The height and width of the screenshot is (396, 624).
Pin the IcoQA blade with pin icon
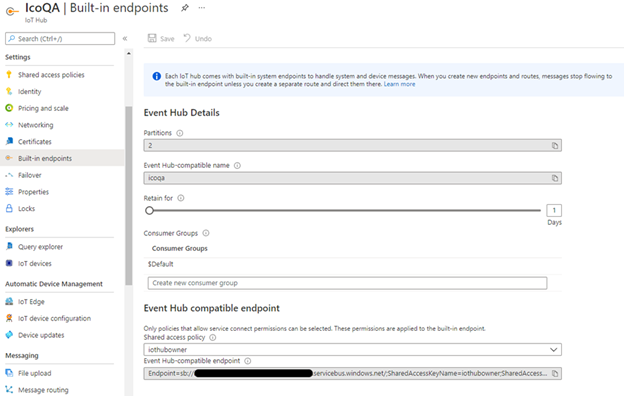pos(184,8)
